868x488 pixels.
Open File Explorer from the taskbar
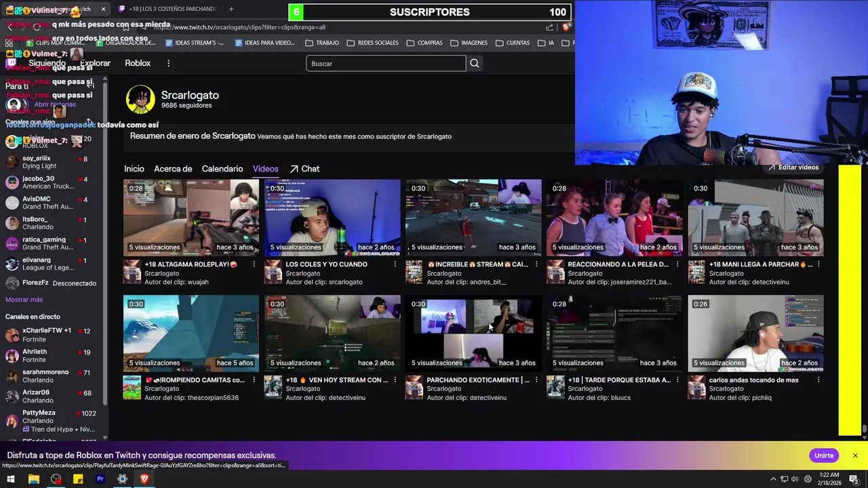pyautogui.click(x=33, y=479)
